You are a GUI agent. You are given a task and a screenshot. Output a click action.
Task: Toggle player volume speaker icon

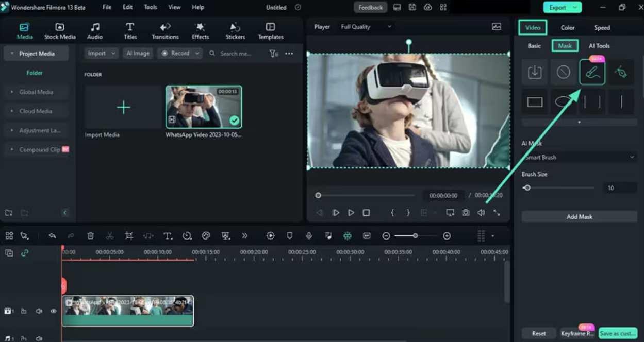tap(481, 212)
